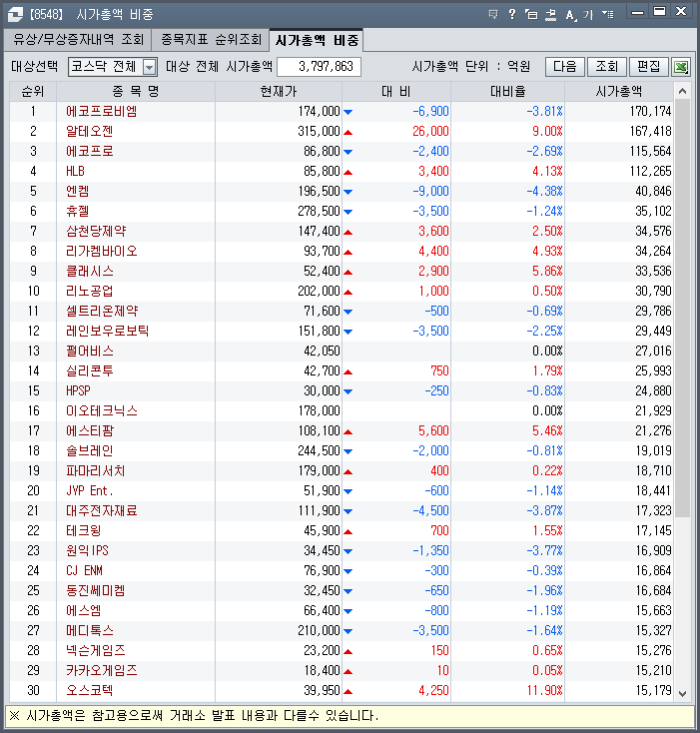Sort by the 순위 column header

point(33,91)
